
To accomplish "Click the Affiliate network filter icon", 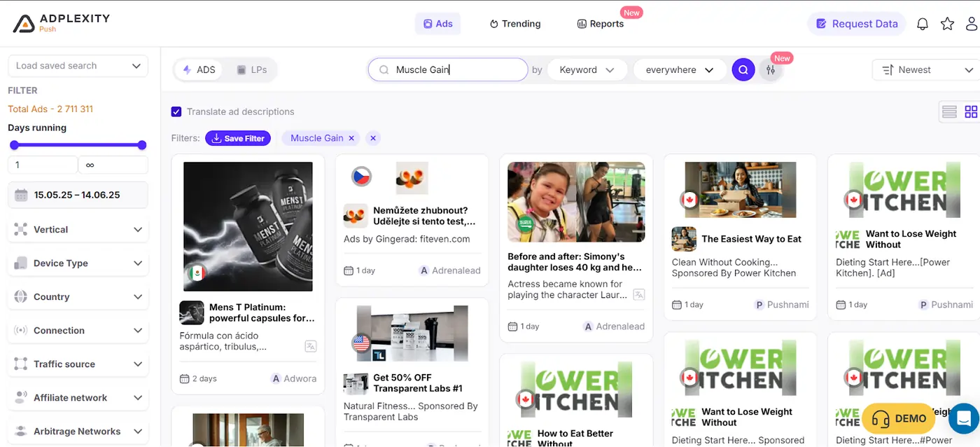I will [x=21, y=397].
